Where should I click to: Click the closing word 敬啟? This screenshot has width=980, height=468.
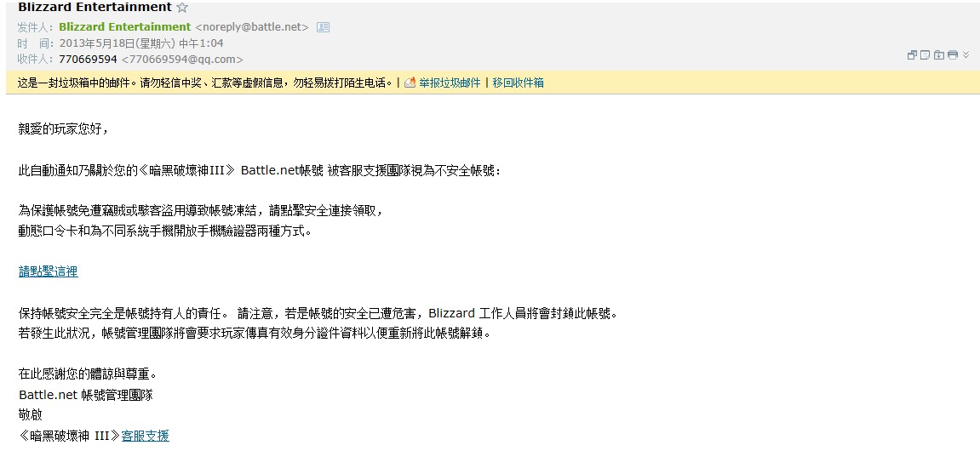(31, 415)
